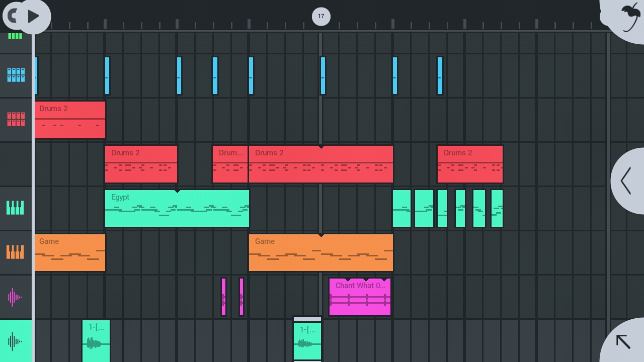Select the orange piano keys track icon
This screenshot has height=362, width=644.
(15, 252)
